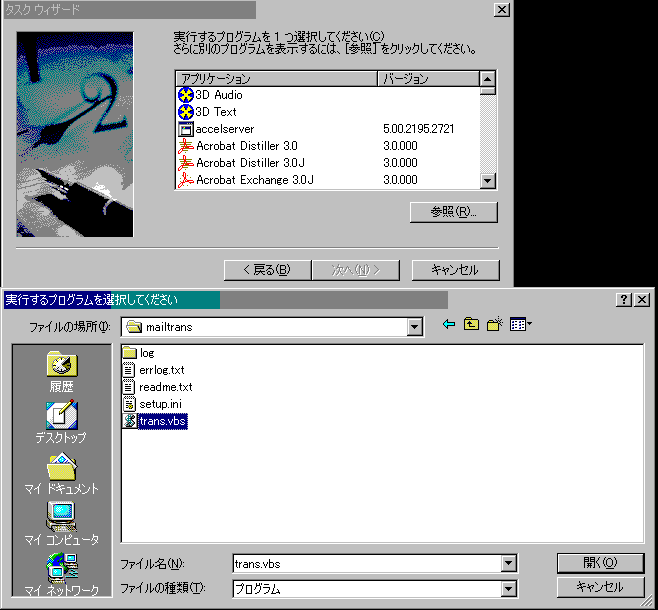658x610 pixels.
Task: Open the view menu icon
Action: pos(520,324)
